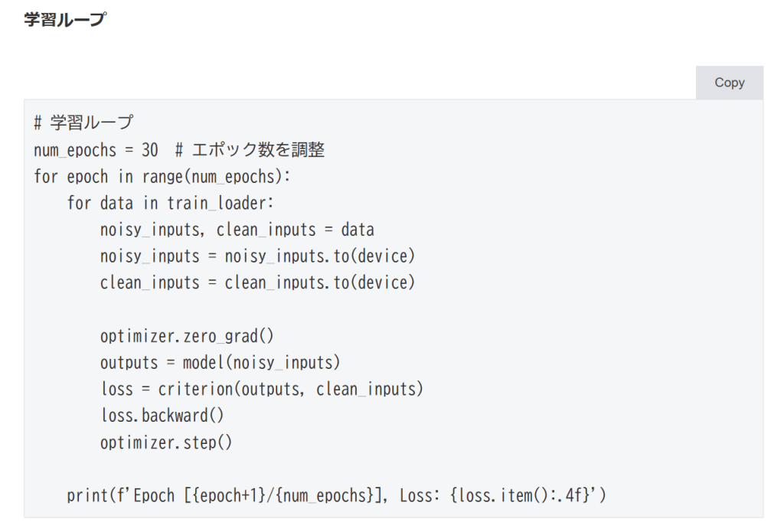Click 'clean_inputs.to(device)' in the code

[x=319, y=282]
